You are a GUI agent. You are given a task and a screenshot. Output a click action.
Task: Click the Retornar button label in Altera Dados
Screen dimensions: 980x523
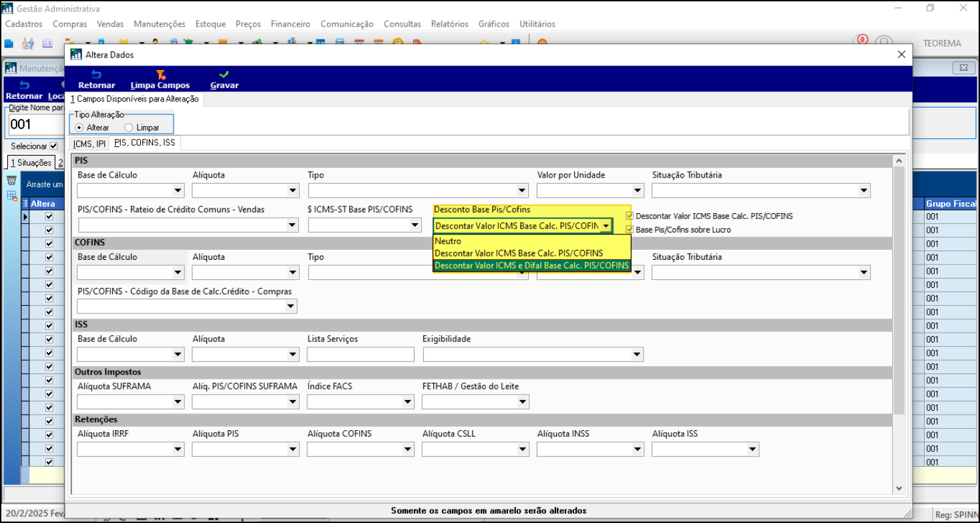point(97,85)
